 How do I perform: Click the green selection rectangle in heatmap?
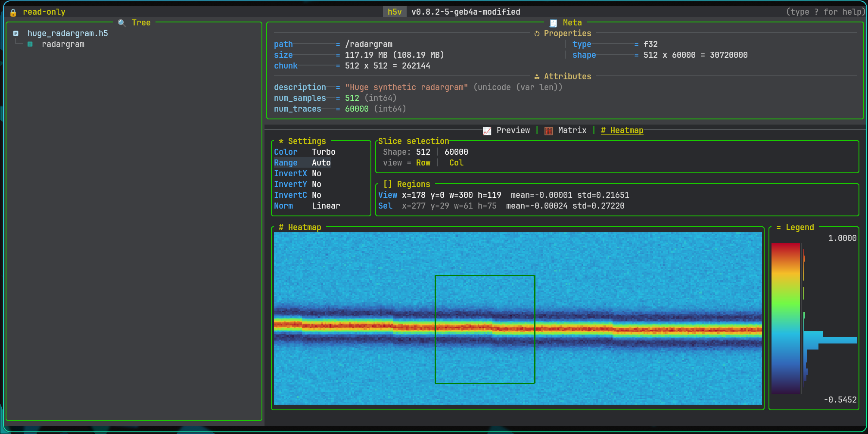click(x=485, y=329)
